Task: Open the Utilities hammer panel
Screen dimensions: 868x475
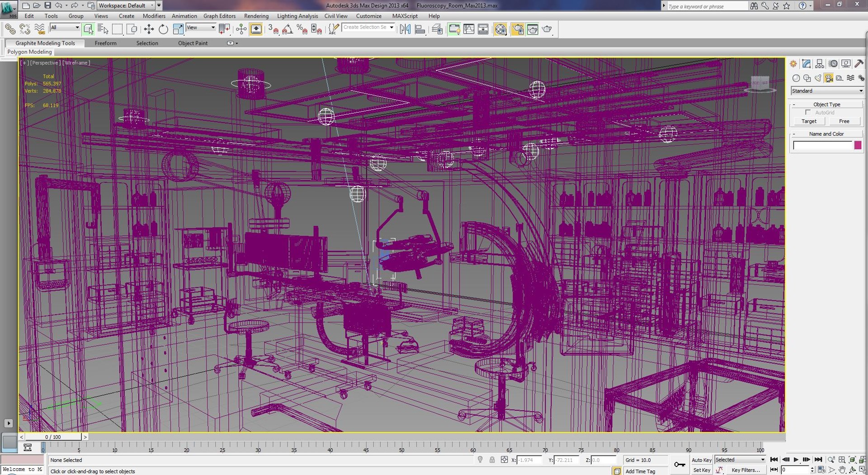Action: coord(859,64)
